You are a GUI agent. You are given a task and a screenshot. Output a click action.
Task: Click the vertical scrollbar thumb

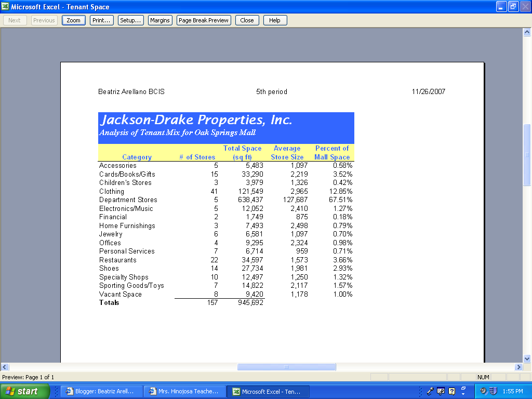pos(527,155)
